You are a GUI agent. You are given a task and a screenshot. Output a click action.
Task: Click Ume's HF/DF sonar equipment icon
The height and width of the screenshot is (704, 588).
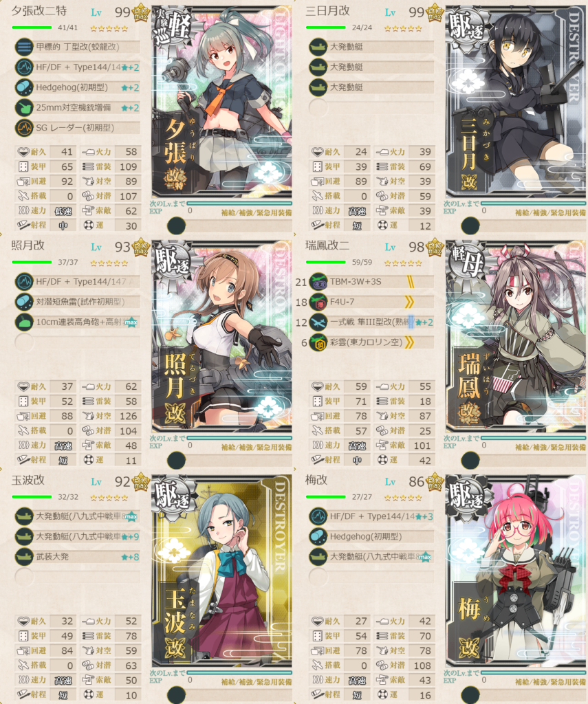(318, 516)
